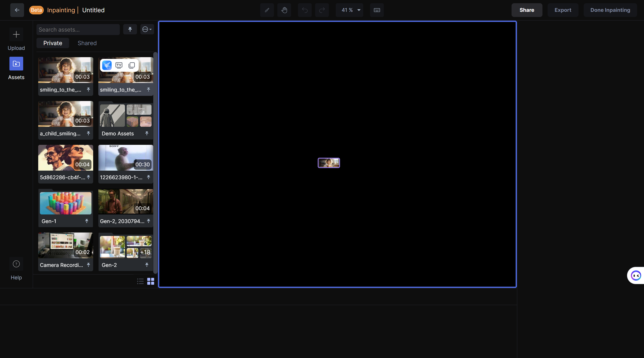
Task: Click the Upload label
Action: (x=16, y=48)
